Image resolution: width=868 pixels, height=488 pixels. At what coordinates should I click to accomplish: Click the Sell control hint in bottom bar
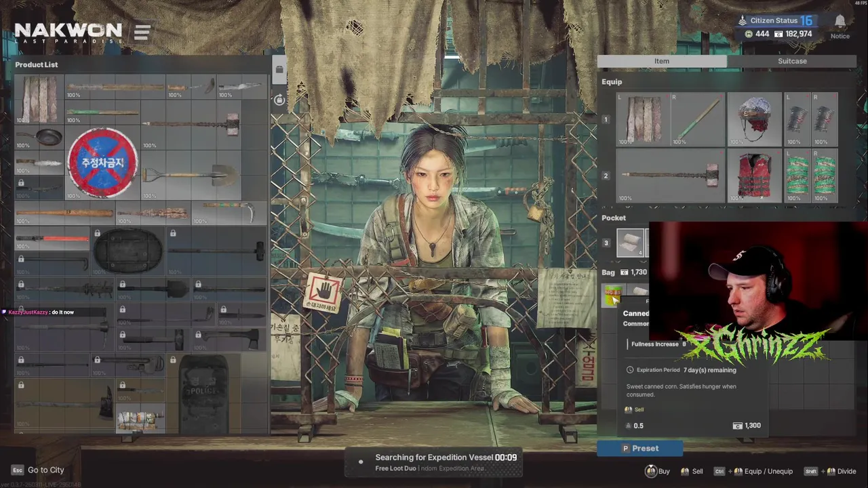691,471
